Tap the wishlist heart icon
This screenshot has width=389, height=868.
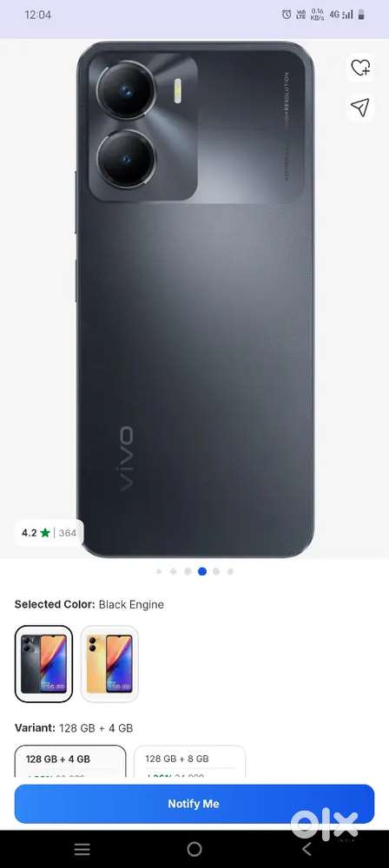360,68
